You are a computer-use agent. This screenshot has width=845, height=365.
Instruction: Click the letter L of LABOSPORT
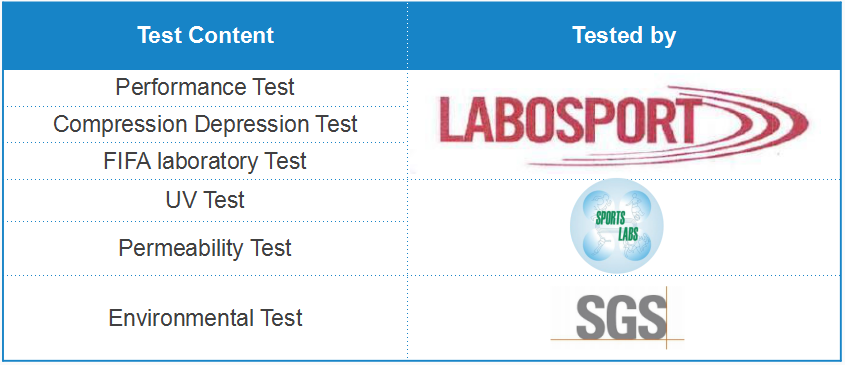click(x=449, y=121)
